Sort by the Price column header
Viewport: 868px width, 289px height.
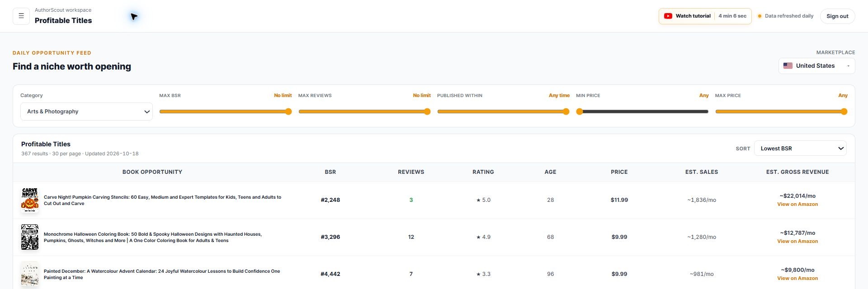[619, 172]
